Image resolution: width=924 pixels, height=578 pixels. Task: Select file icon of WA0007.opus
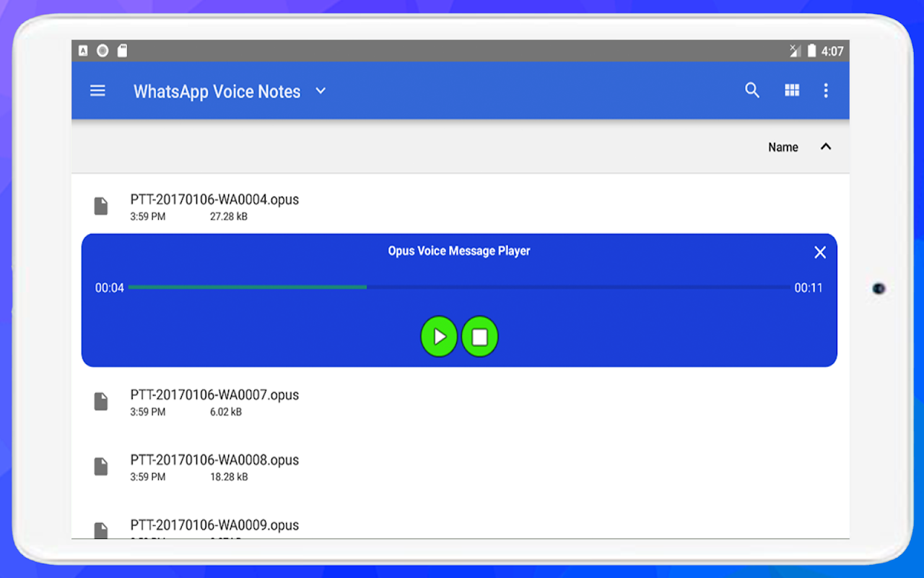(101, 402)
